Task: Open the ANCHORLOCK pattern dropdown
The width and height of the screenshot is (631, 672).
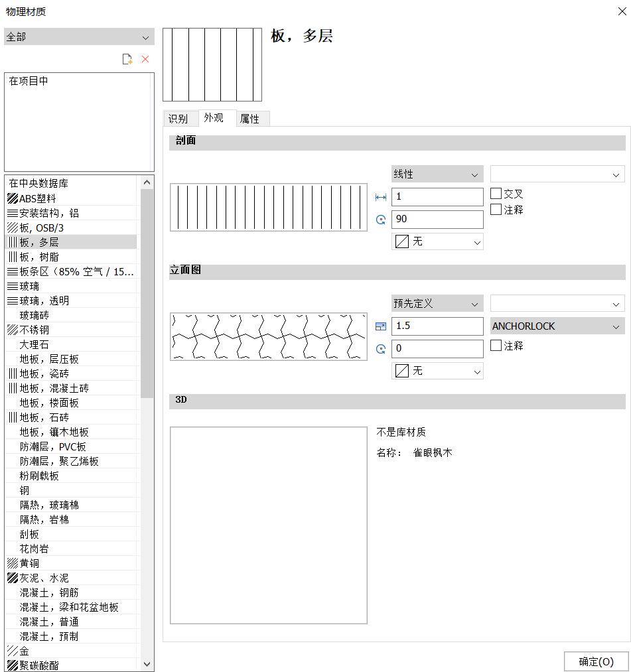Action: coord(557,326)
